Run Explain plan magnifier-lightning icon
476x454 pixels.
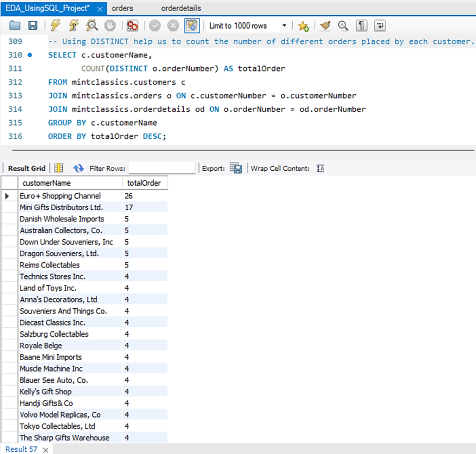tap(92, 25)
